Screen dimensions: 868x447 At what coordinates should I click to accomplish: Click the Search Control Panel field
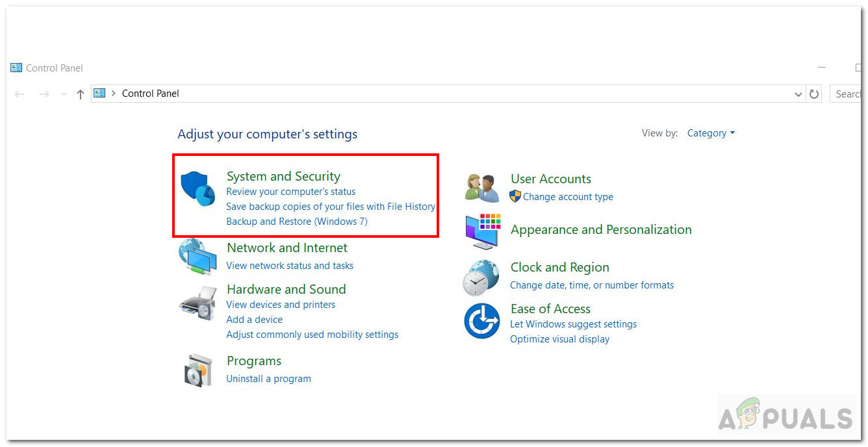(847, 94)
